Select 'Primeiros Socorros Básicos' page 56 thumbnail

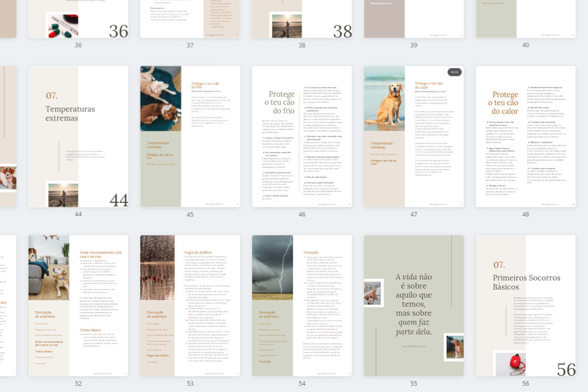526,306
